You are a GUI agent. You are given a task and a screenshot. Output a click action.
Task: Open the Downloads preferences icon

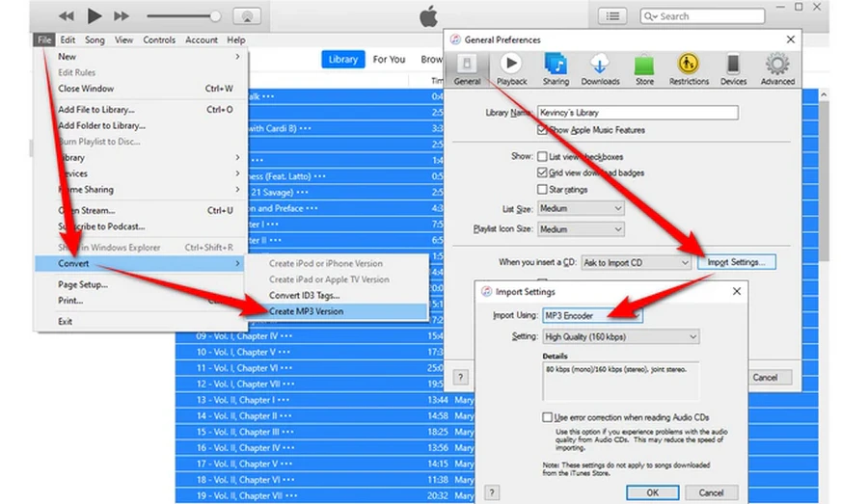tap(600, 69)
